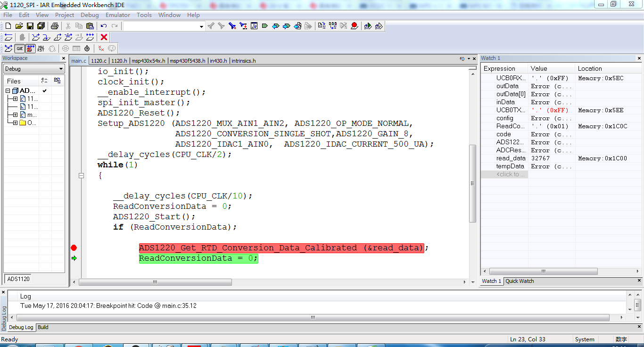Click the Go (run) debug icon
Viewport: 644px width, 347px height.
(x=90, y=37)
